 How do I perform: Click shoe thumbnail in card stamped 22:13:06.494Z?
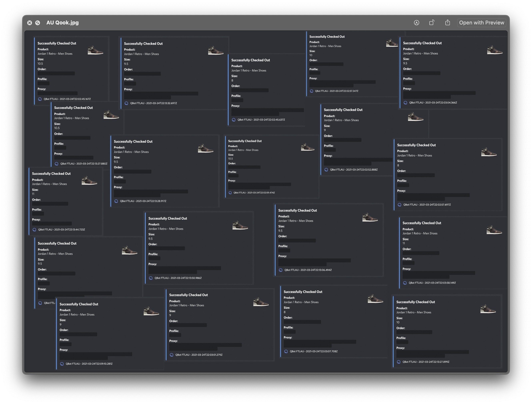[370, 217]
